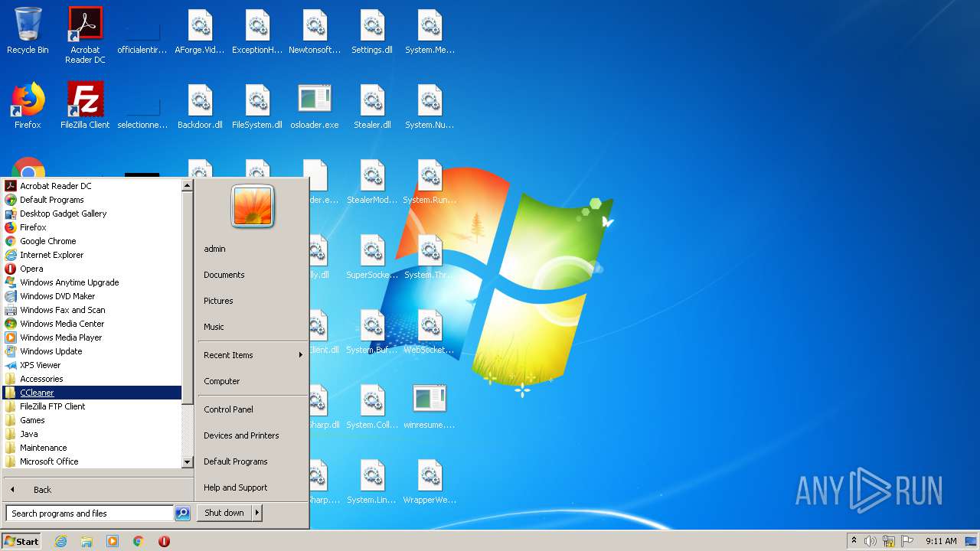Open Windows Fax and Scan
This screenshot has height=551, width=980.
click(93, 310)
